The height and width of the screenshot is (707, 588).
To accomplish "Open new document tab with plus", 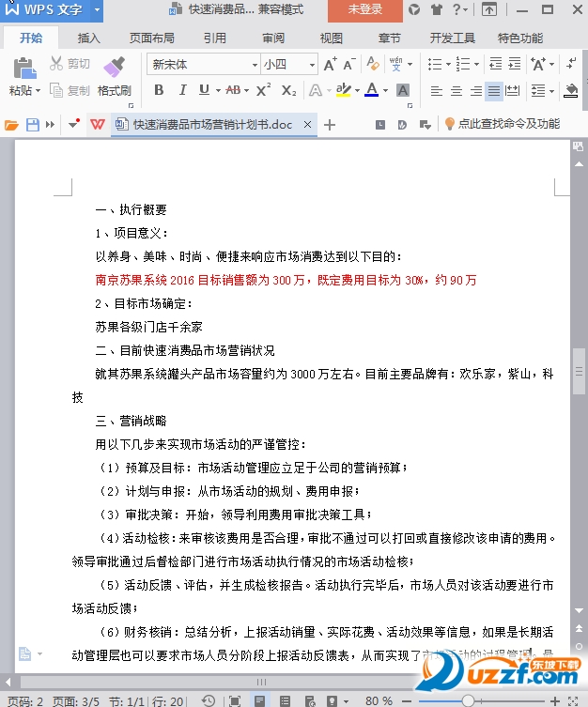I will click(x=330, y=125).
